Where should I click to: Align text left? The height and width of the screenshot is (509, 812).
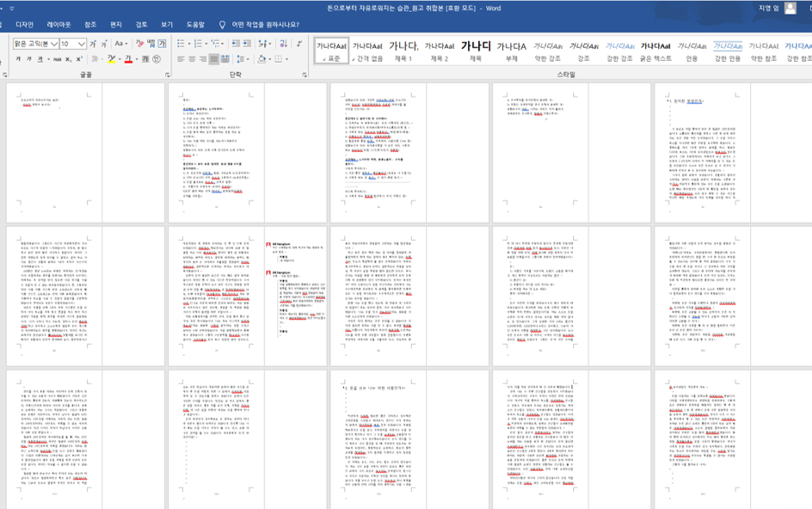(x=181, y=59)
